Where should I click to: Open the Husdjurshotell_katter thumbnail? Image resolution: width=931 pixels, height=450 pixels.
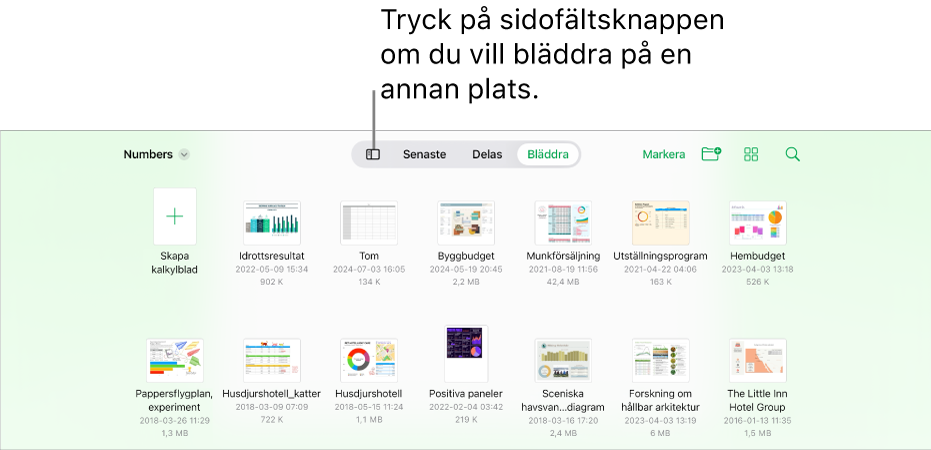pos(272,360)
